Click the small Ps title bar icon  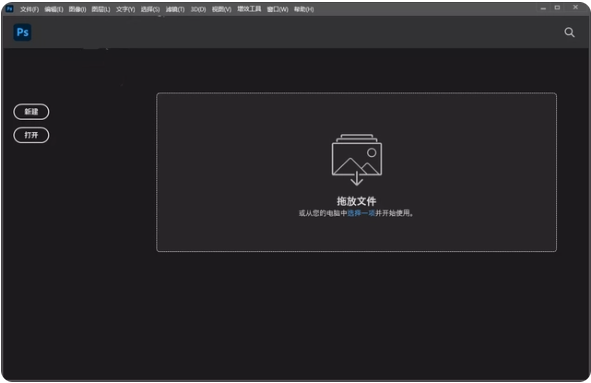tap(9, 9)
